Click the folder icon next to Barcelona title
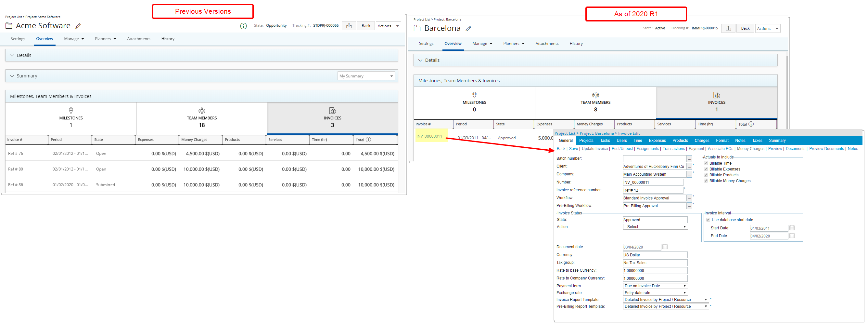868x326 pixels. pos(417,28)
